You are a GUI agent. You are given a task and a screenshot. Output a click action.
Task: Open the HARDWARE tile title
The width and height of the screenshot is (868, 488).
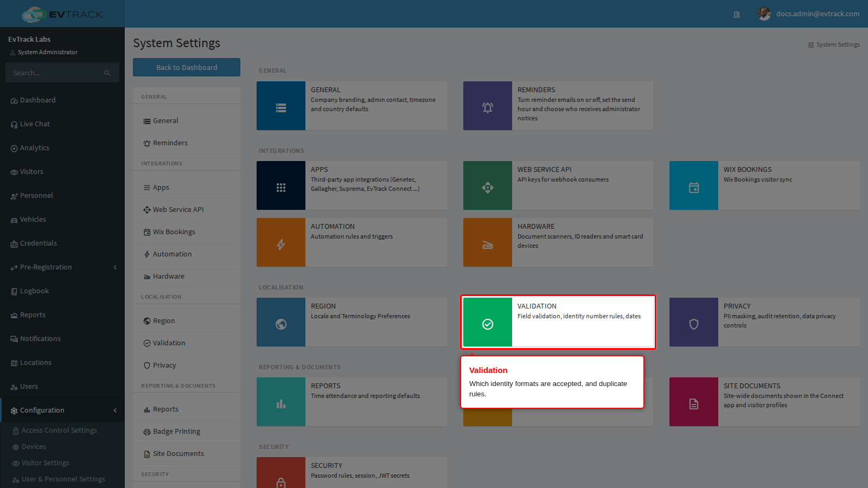click(536, 227)
